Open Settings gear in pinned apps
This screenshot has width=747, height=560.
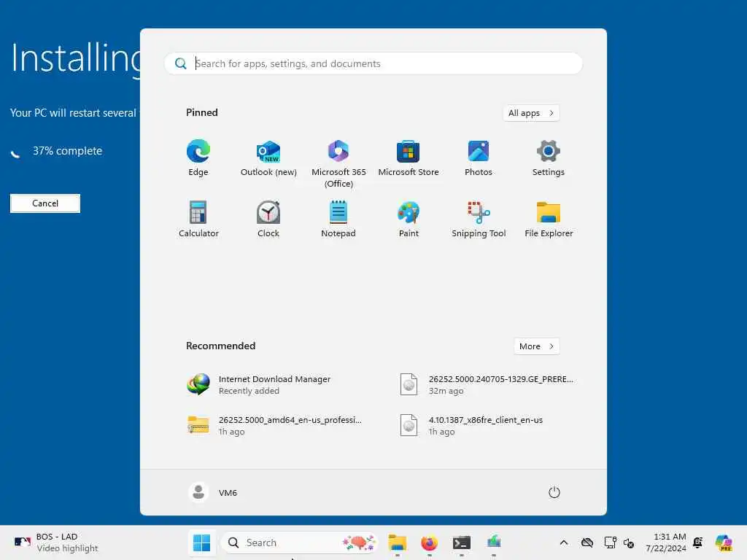[549, 158]
